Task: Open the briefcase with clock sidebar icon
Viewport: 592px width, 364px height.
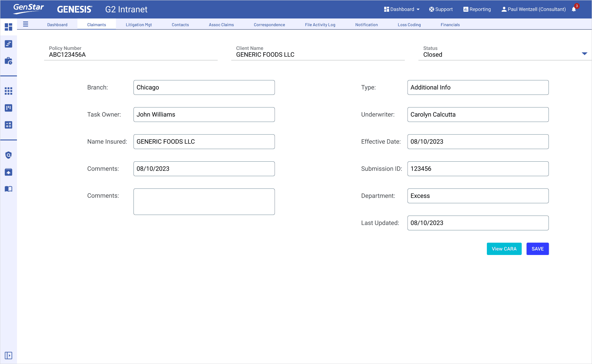Action: (9, 61)
